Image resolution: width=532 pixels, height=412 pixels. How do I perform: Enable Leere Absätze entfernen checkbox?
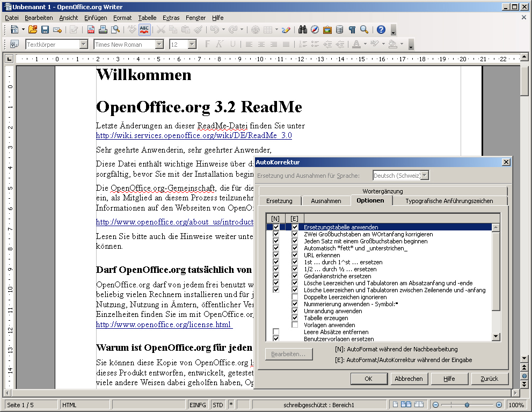click(276, 332)
